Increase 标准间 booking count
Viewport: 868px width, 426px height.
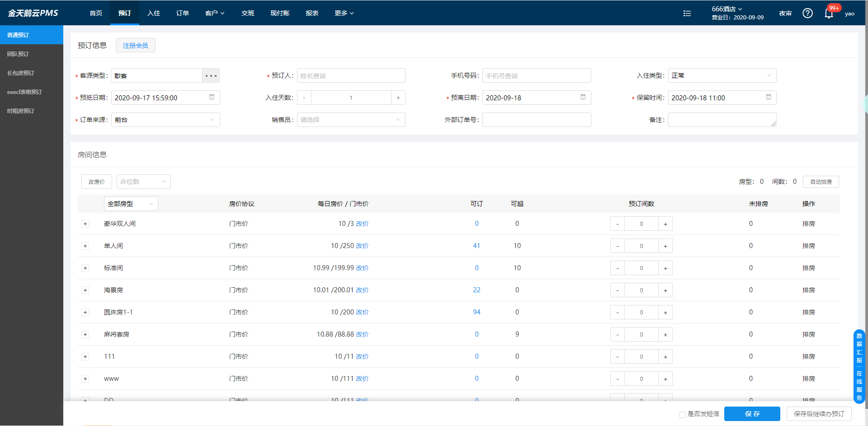pos(665,268)
